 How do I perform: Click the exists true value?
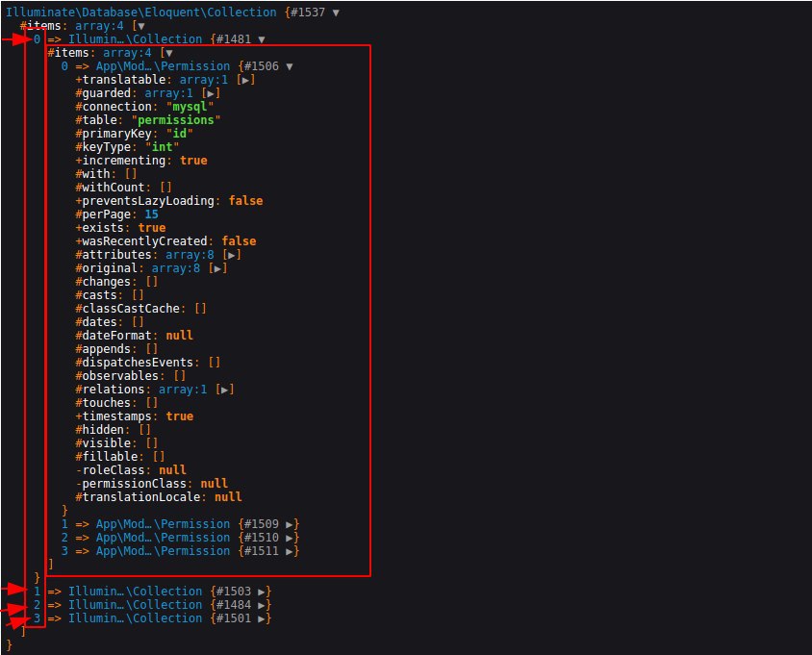tap(152, 228)
